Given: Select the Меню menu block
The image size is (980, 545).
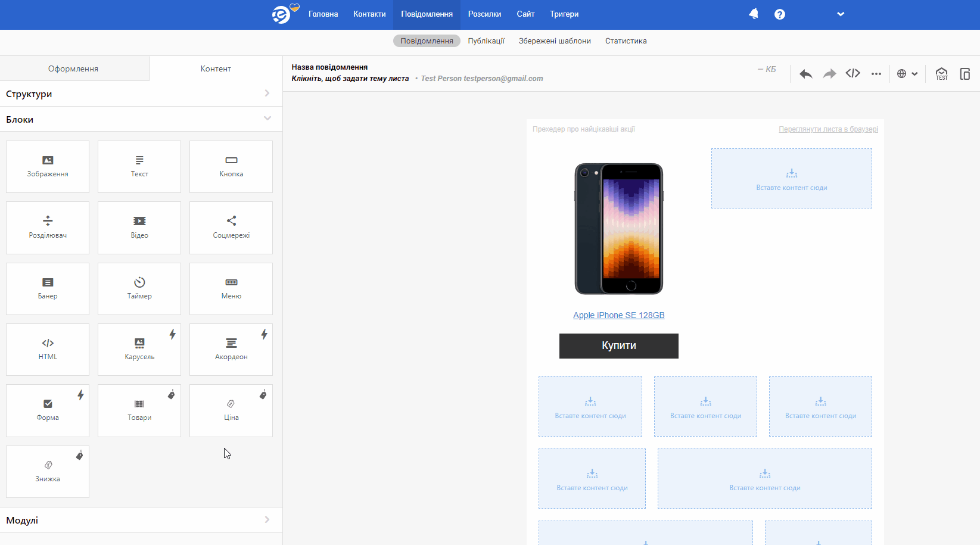Looking at the screenshot, I should [231, 289].
